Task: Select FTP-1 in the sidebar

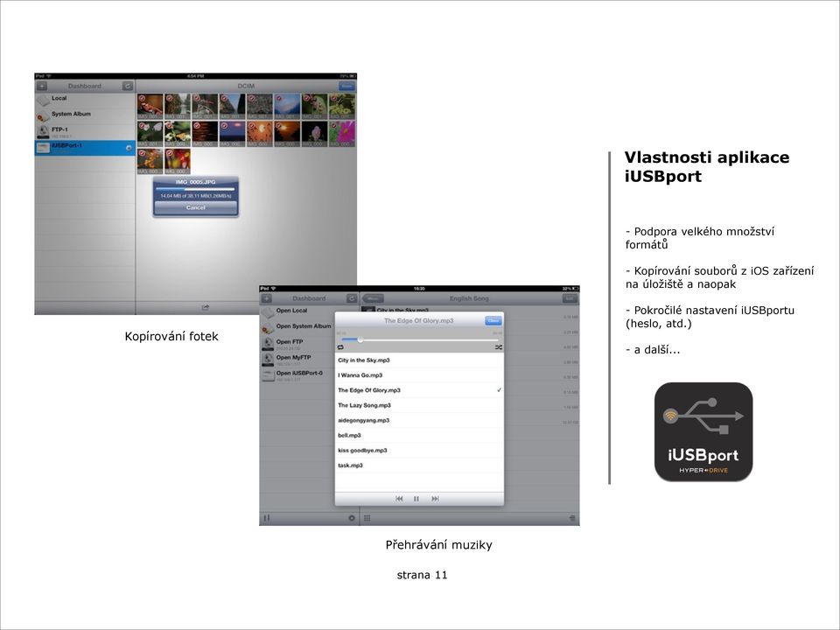Action: click(x=85, y=132)
